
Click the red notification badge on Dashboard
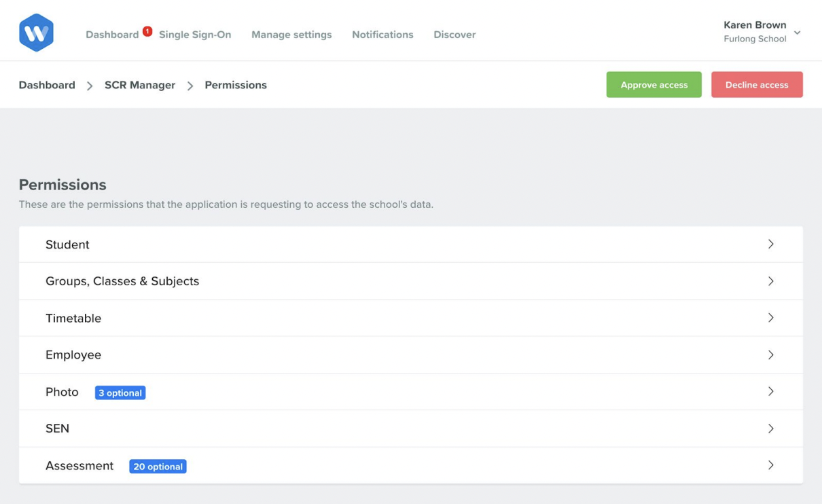pos(147,31)
